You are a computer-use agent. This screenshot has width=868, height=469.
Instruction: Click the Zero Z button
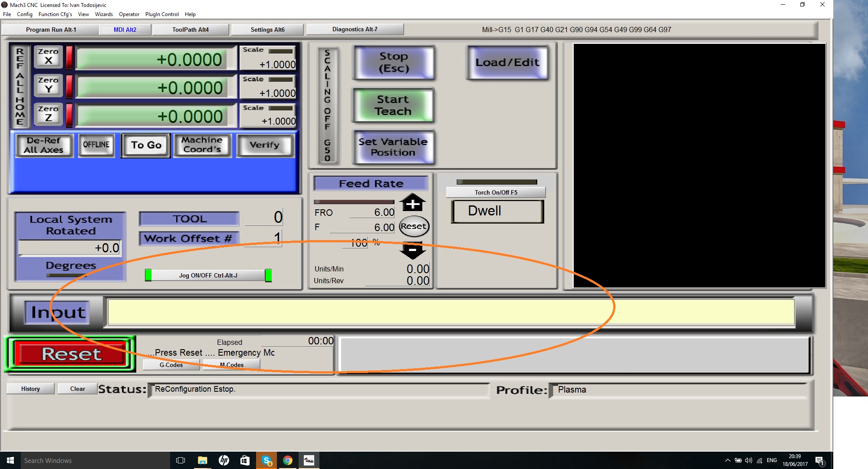(48, 114)
